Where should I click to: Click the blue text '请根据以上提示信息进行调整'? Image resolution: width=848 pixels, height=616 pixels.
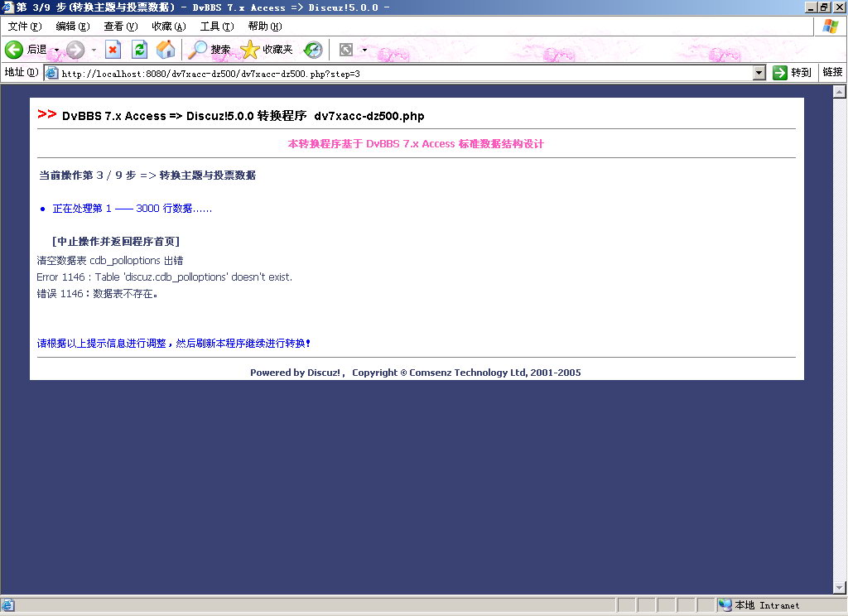101,344
